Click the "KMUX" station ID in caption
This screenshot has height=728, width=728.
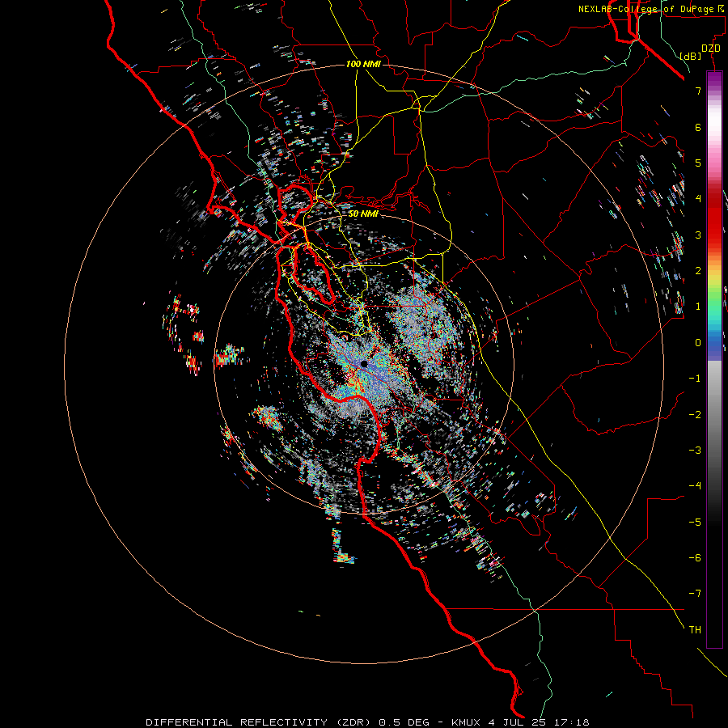pos(466,722)
